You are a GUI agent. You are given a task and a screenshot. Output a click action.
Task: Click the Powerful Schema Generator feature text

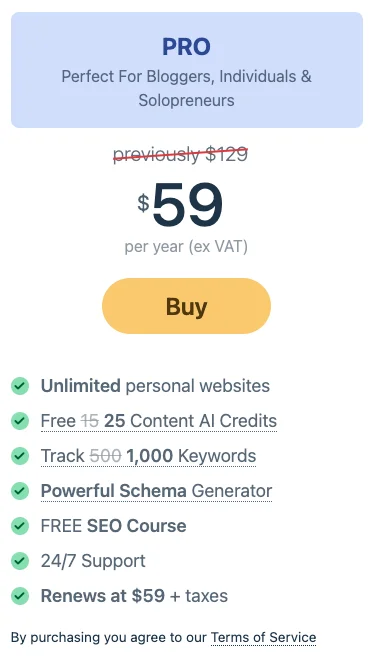click(x=156, y=491)
